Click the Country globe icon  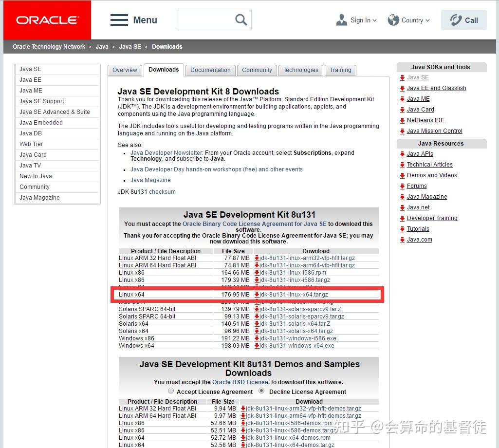pyautogui.click(x=393, y=20)
